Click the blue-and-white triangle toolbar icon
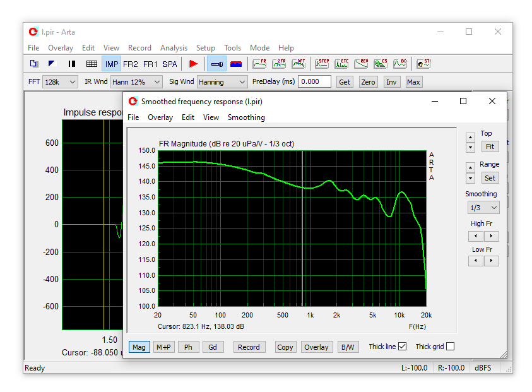 tap(52, 64)
